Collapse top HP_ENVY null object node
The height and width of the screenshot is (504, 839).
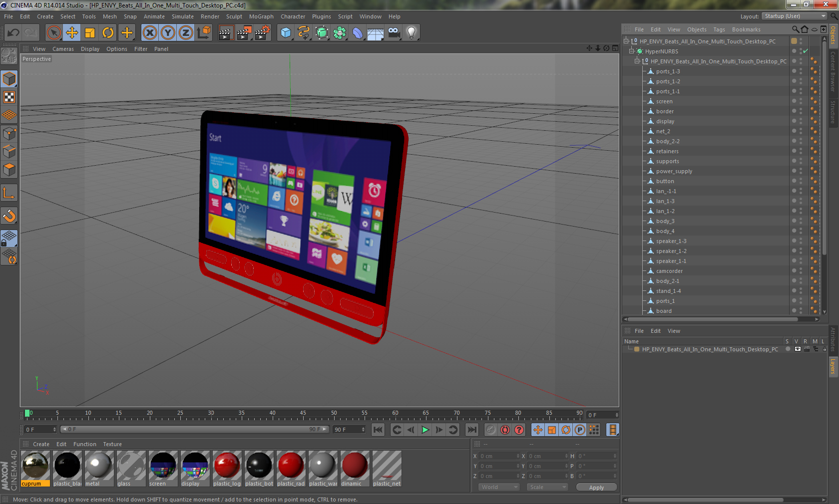[x=626, y=41]
